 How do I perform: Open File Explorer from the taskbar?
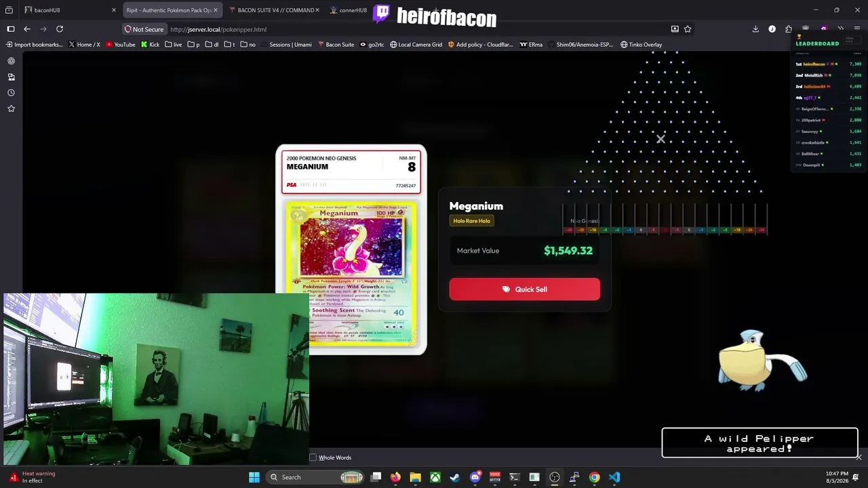coord(415,477)
